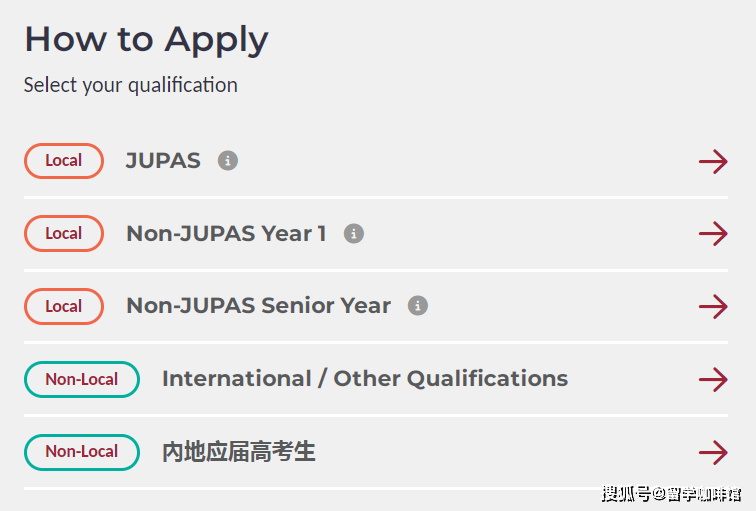The height and width of the screenshot is (511, 756).
Task: Click the Local badge beside Non-JUPAS Year 1
Action: point(64,233)
